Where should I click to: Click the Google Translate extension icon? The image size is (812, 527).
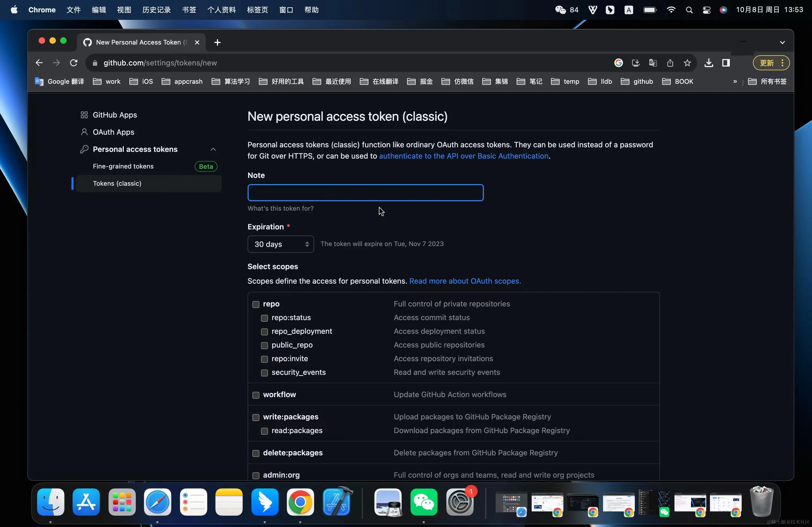click(653, 63)
